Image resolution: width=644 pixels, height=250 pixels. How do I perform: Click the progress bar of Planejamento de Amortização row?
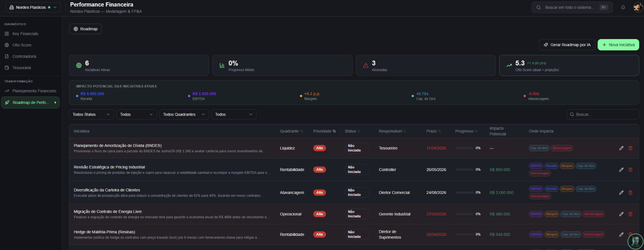pos(464,148)
